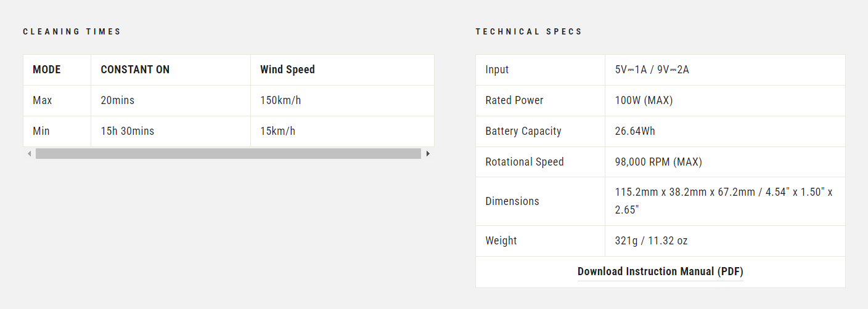Viewport: 868px width, 309px height.
Task: Open the Download Instruction Manual (PDF) link
Action: pos(660,271)
